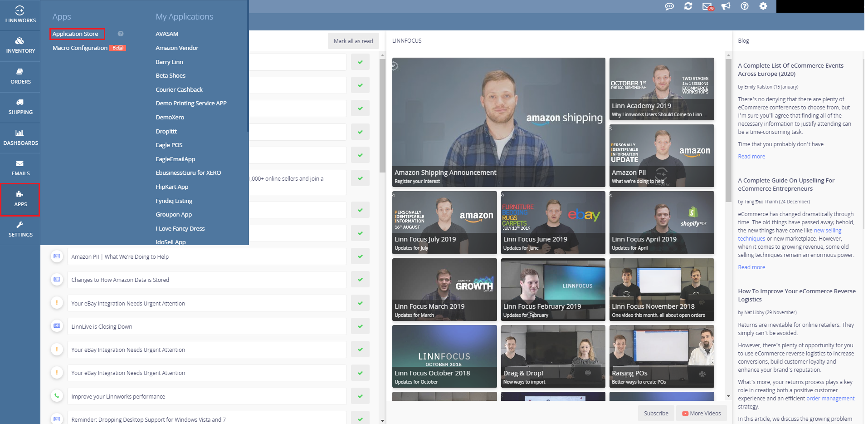Open Beta Shoes application
868x424 pixels.
pyautogui.click(x=171, y=75)
